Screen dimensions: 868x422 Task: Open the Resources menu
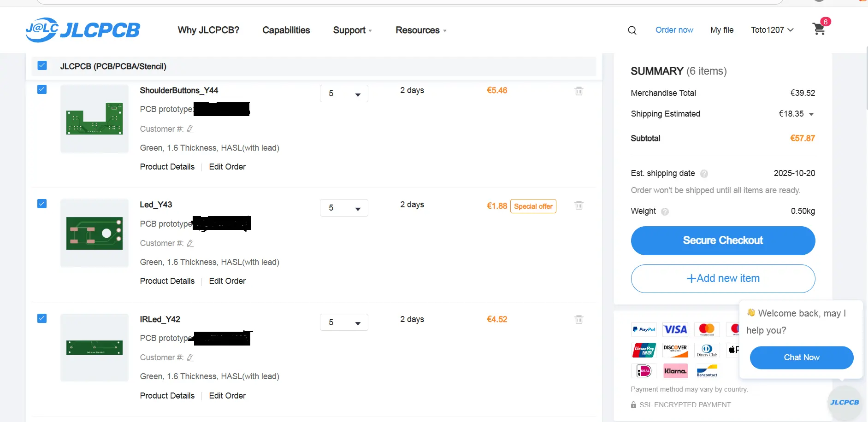click(x=421, y=30)
